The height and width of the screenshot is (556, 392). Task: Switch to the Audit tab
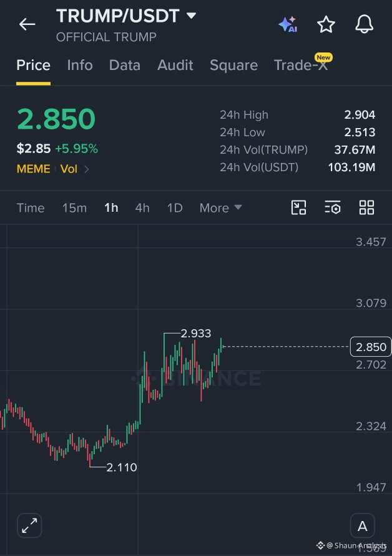[175, 65]
